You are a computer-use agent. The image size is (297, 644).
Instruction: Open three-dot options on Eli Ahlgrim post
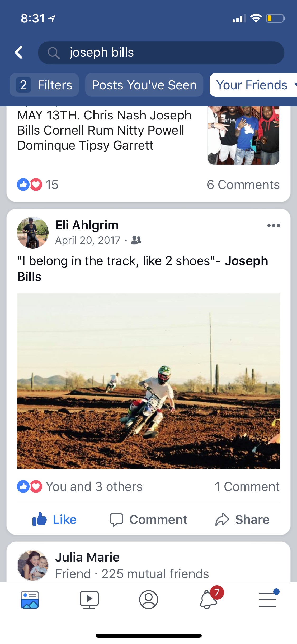pyautogui.click(x=274, y=226)
